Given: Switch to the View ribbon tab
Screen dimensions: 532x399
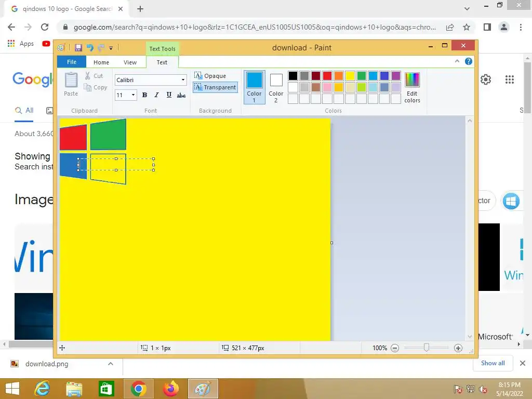Looking at the screenshot, I should [130, 62].
